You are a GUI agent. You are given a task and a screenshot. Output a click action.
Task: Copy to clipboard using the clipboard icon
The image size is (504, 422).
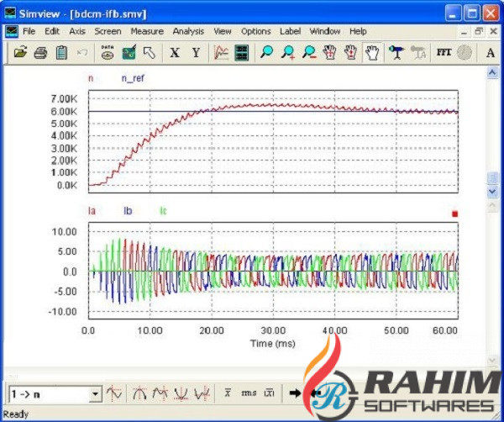tap(61, 52)
